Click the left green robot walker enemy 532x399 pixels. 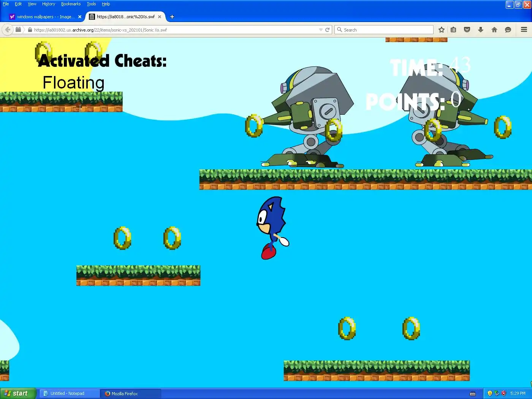[307, 117]
